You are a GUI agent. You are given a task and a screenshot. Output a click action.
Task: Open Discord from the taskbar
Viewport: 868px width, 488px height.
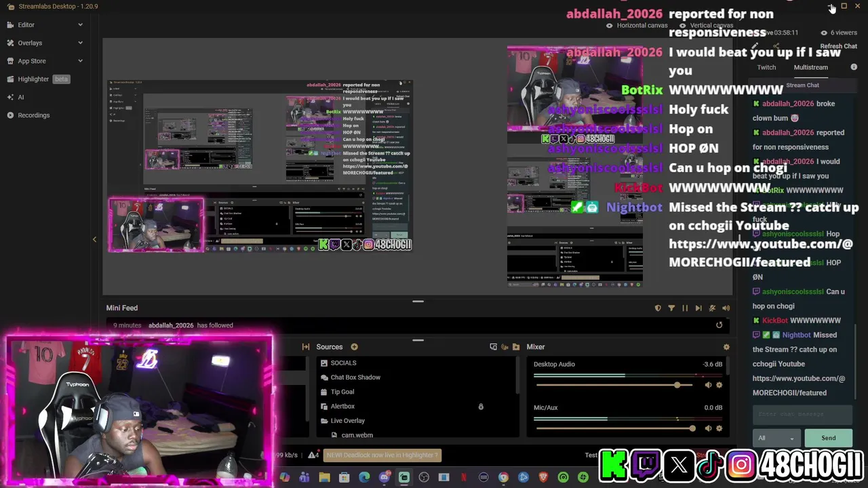pos(384,477)
